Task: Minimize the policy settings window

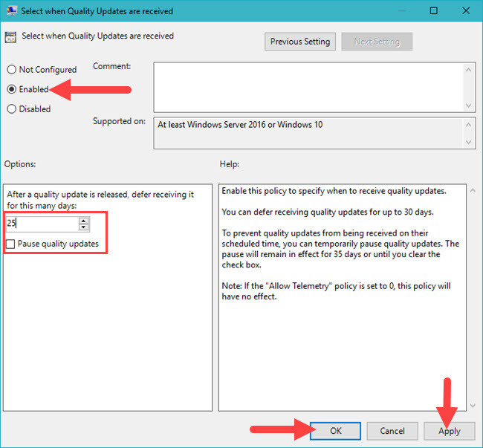Action: pos(402,11)
